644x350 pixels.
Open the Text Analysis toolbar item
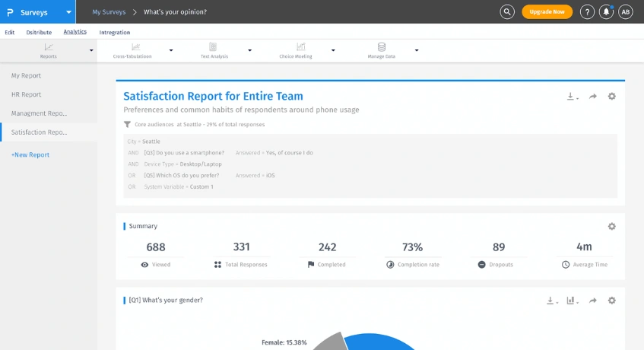coord(214,50)
